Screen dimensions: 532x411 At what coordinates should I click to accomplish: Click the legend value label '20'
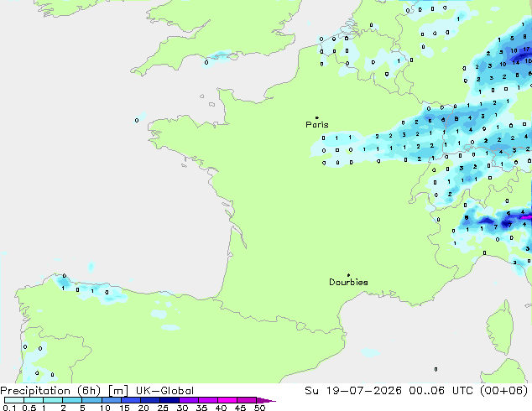[143, 408]
